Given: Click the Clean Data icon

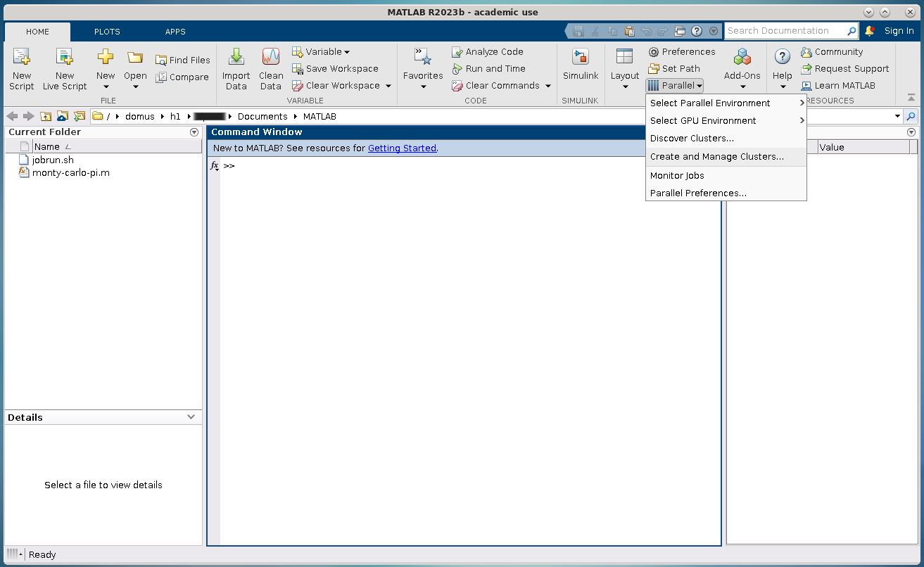Looking at the screenshot, I should (271, 58).
